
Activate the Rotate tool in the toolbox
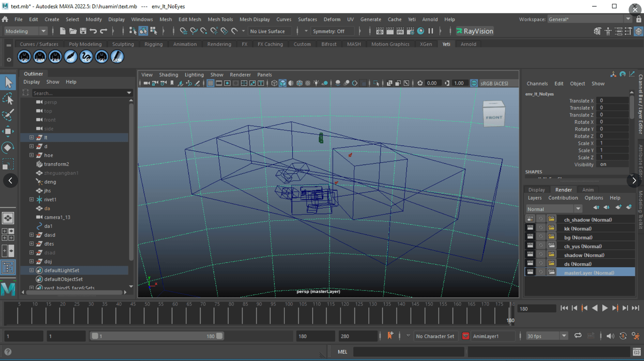tap(8, 148)
